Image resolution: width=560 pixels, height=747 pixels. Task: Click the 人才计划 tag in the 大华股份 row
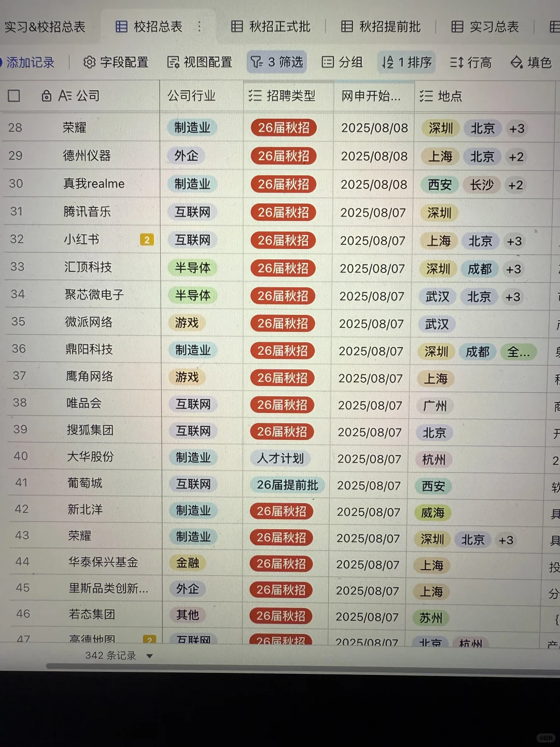click(x=281, y=458)
